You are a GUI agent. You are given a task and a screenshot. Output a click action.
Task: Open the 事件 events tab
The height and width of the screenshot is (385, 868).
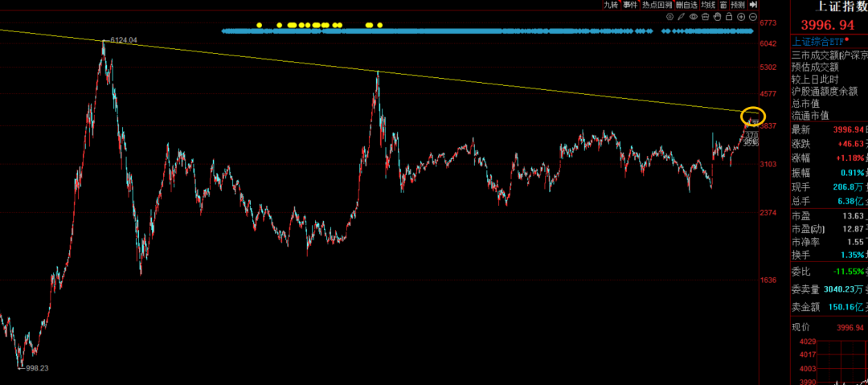point(630,5)
